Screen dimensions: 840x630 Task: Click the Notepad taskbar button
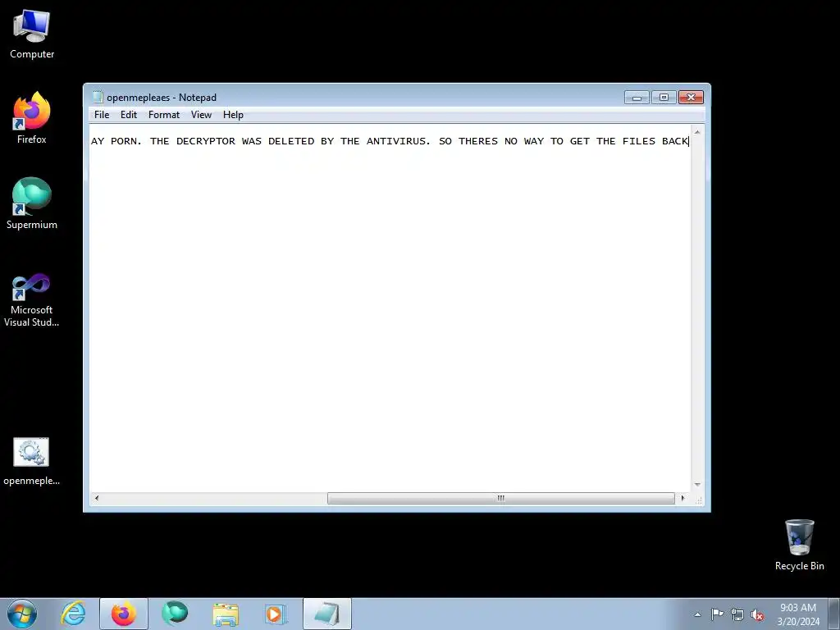327,614
